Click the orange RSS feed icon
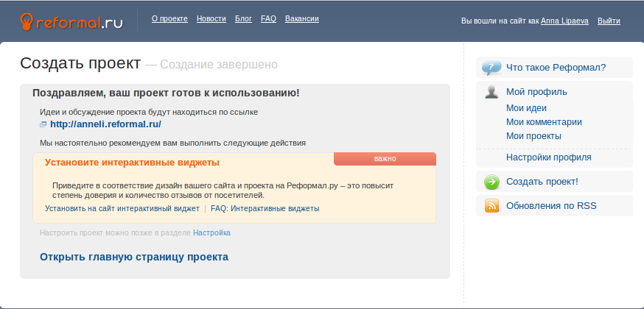 coord(491,206)
